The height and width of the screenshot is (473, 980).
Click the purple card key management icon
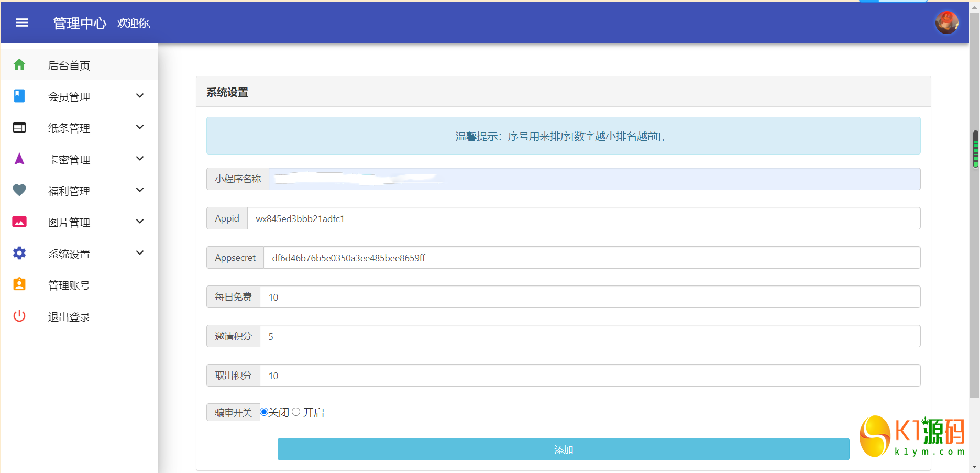pos(19,159)
